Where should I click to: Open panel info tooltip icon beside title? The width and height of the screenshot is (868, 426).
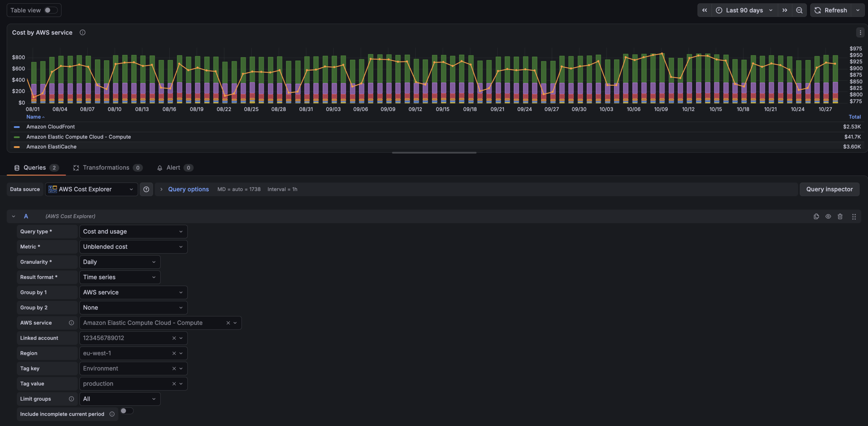[x=82, y=33]
